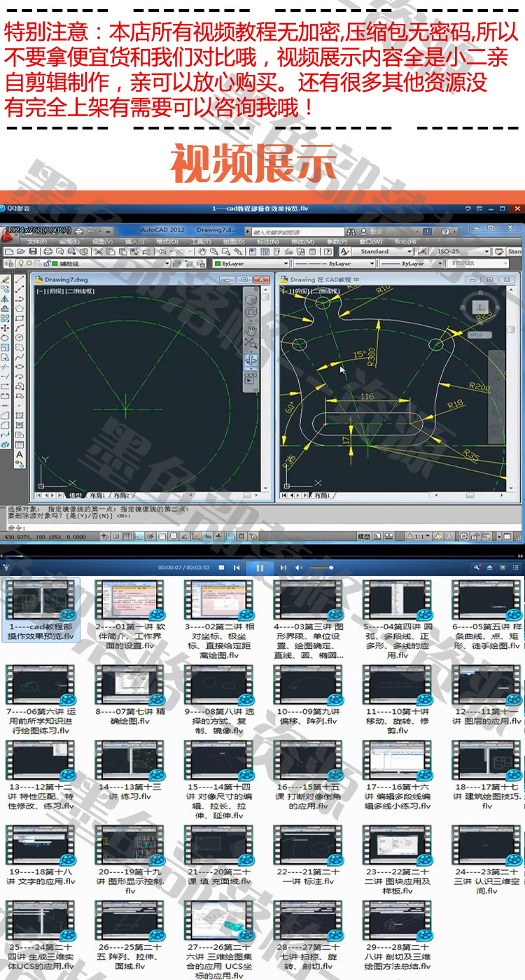Select the Rotate tool in Modify toolbar
The width and height of the screenshot is (525, 980).
[6, 337]
